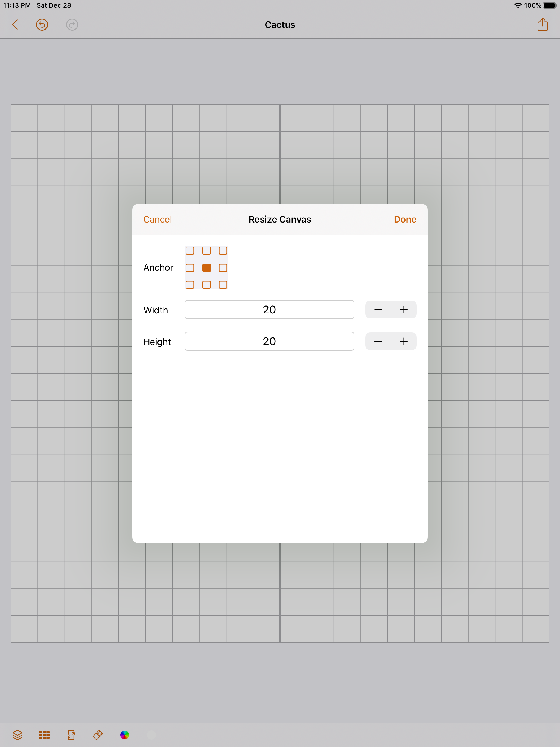Go back with the chevron arrow
This screenshot has width=560, height=747.
pyautogui.click(x=15, y=25)
